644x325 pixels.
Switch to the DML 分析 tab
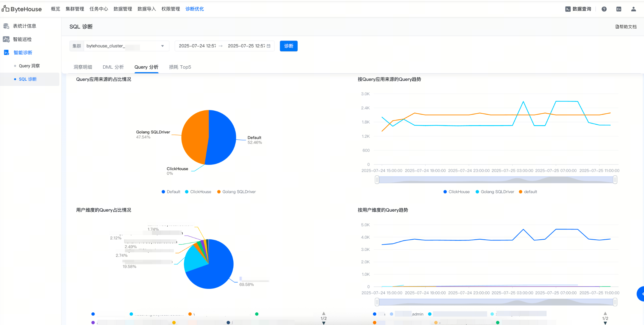pos(113,67)
